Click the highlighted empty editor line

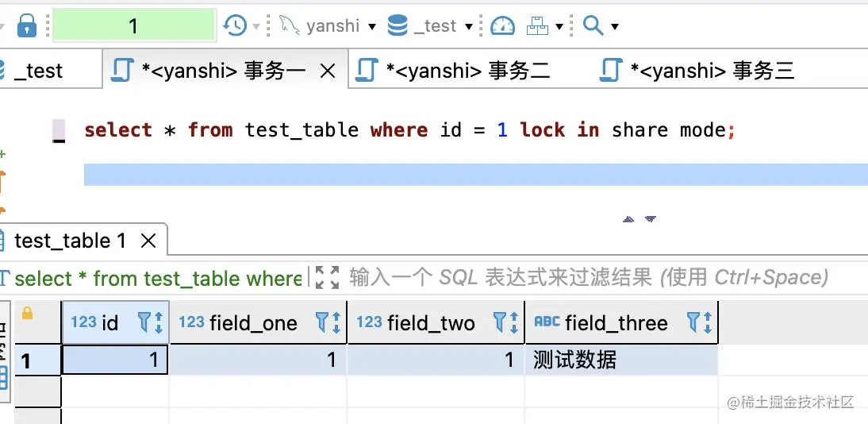(475, 175)
